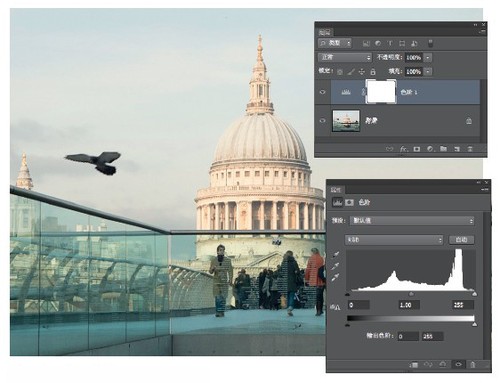
Task: Select the Properties panel tab
Action: pyautogui.click(x=336, y=190)
